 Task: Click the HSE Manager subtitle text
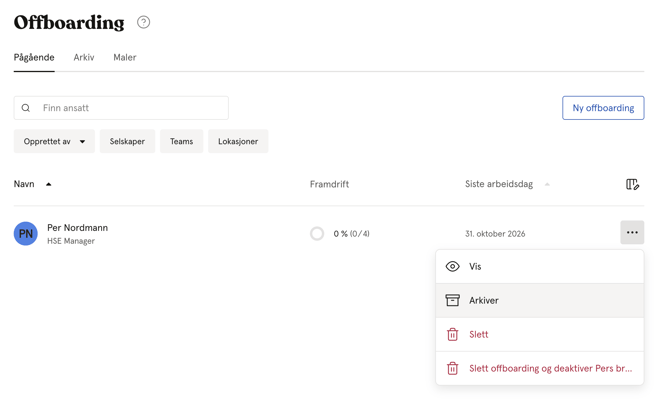coord(71,241)
